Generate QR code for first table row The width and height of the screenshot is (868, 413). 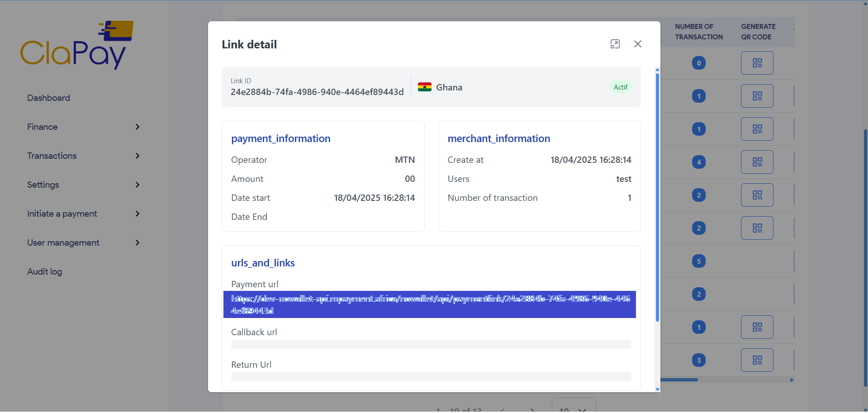point(757,63)
